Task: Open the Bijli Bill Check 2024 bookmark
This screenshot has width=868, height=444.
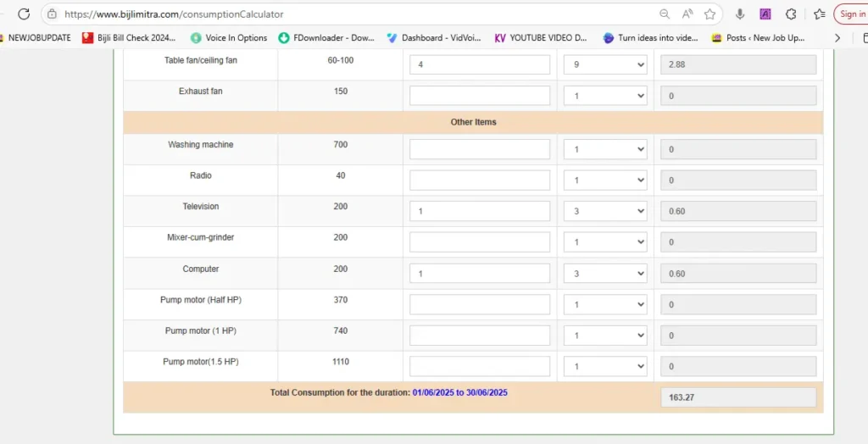Action: pyautogui.click(x=129, y=38)
